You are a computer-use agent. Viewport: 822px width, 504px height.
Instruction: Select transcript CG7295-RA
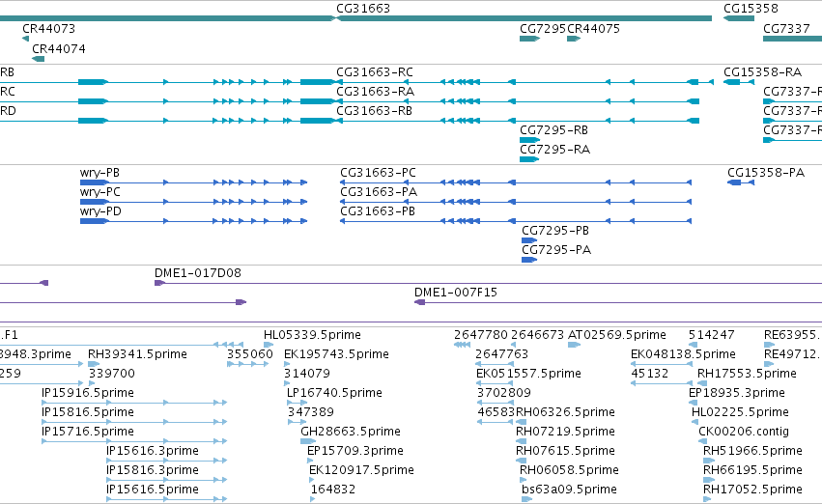click(554, 150)
